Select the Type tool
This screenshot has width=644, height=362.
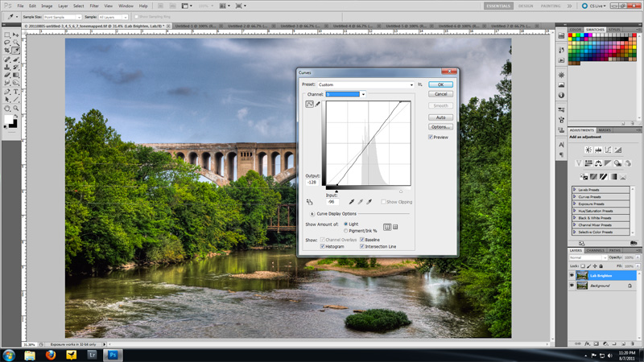pos(15,91)
